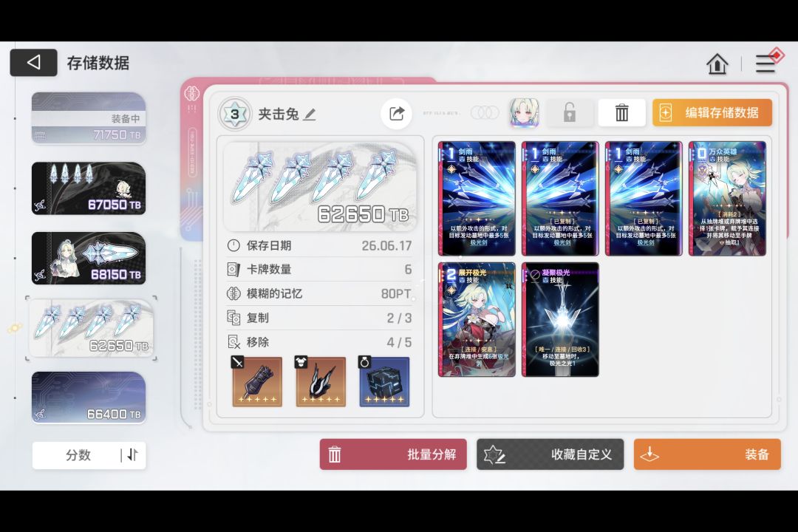This screenshot has height=532, width=798.
Task: Click 编辑存储数据 button
Action: (x=712, y=112)
